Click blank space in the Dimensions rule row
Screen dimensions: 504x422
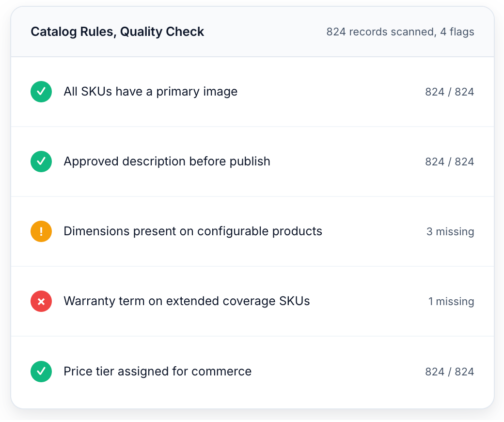(373, 231)
